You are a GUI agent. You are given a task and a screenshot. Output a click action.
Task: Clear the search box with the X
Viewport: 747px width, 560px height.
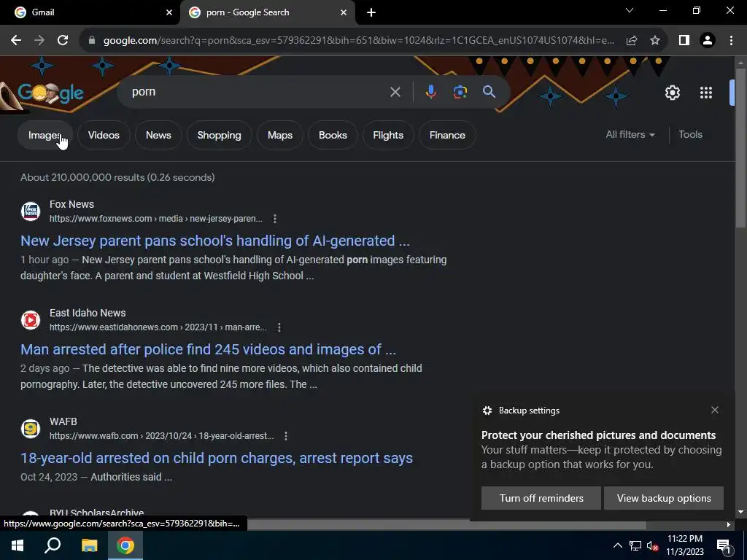[395, 92]
